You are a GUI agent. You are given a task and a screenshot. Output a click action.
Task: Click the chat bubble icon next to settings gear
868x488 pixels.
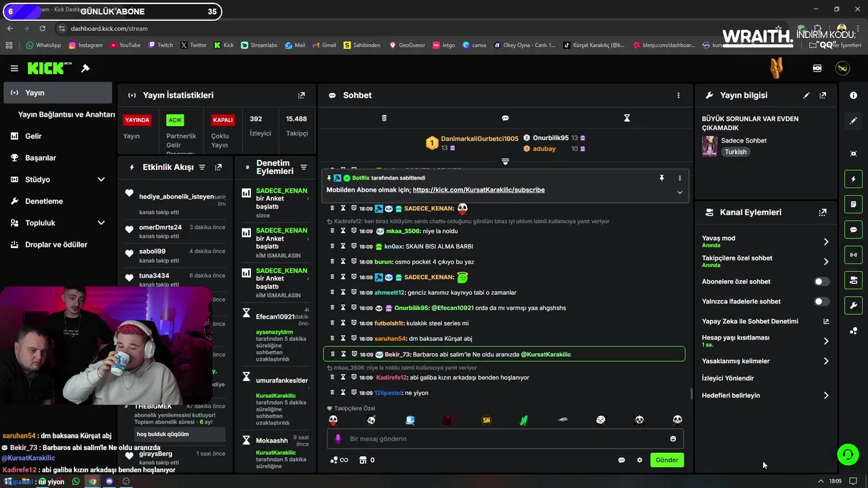pos(621,460)
